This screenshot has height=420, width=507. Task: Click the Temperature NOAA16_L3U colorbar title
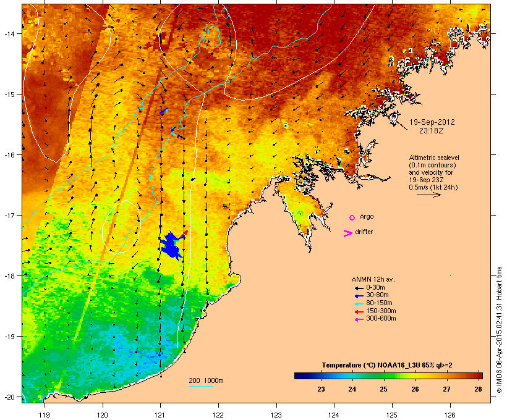coord(387,366)
